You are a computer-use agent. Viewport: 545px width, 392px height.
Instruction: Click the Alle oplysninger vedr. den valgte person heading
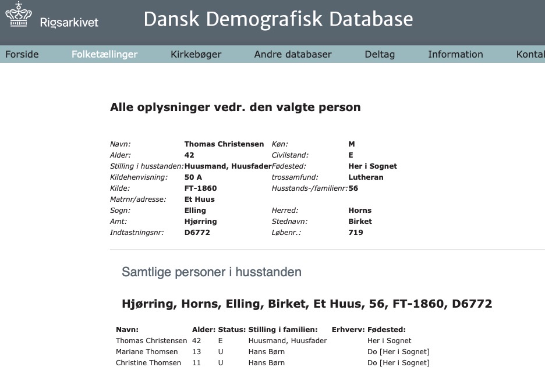(x=235, y=107)
